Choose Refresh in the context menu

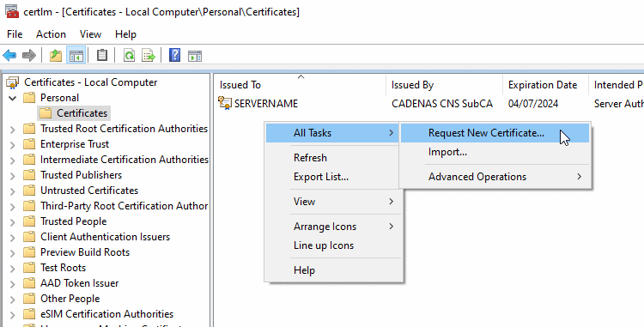click(x=334, y=158)
